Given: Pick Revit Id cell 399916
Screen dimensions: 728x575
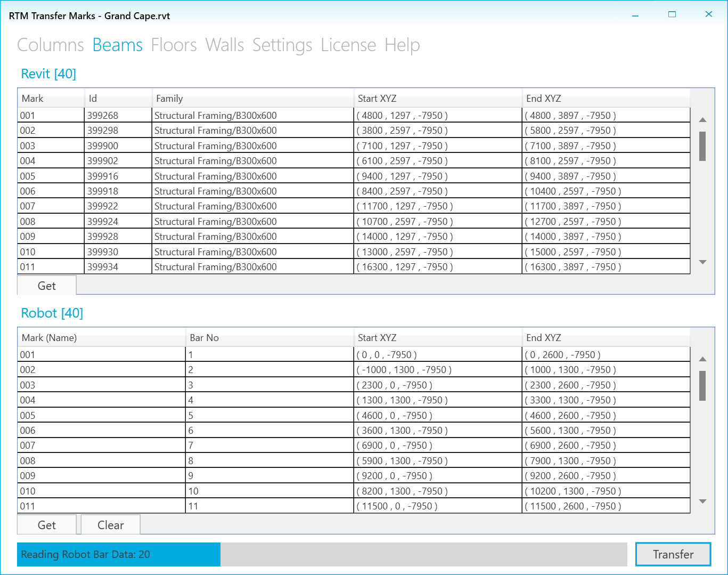Looking at the screenshot, I should pyautogui.click(x=118, y=176).
